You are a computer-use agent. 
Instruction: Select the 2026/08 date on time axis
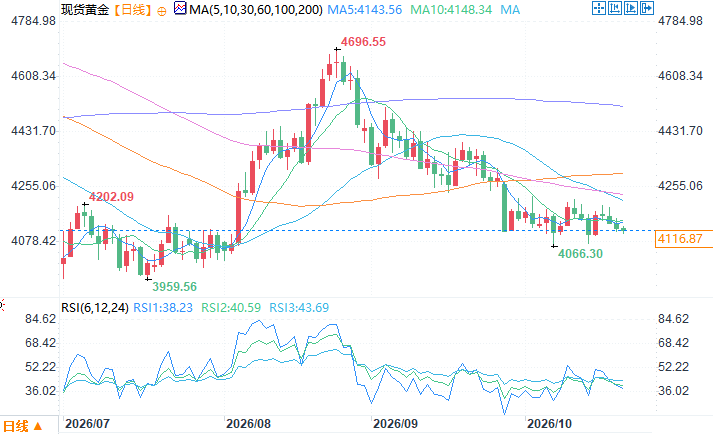point(248,424)
